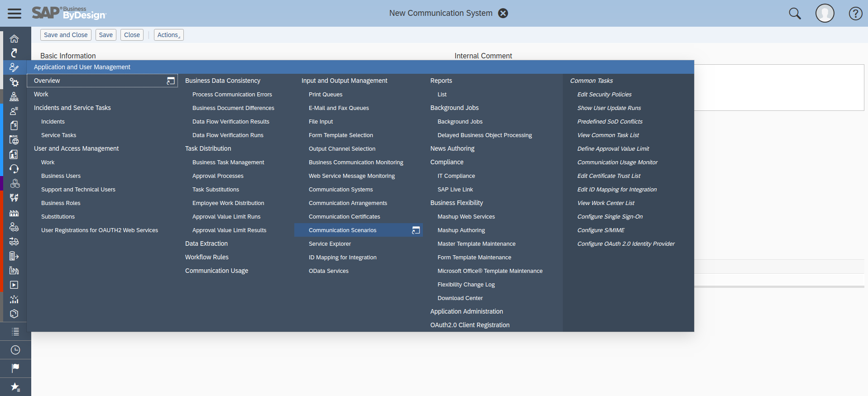Click Configure OAuth 2.0 Identity Provider
The width and height of the screenshot is (868, 396).
pos(626,244)
